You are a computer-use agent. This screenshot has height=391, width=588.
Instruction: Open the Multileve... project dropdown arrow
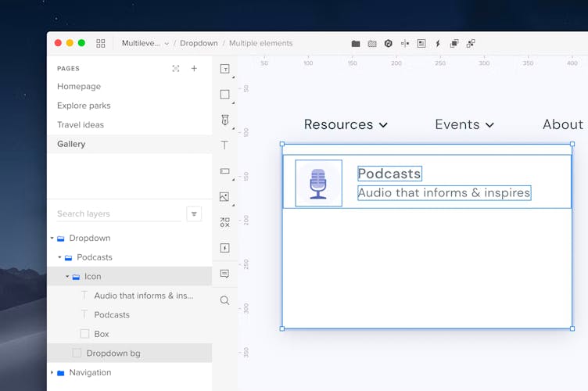tap(167, 44)
